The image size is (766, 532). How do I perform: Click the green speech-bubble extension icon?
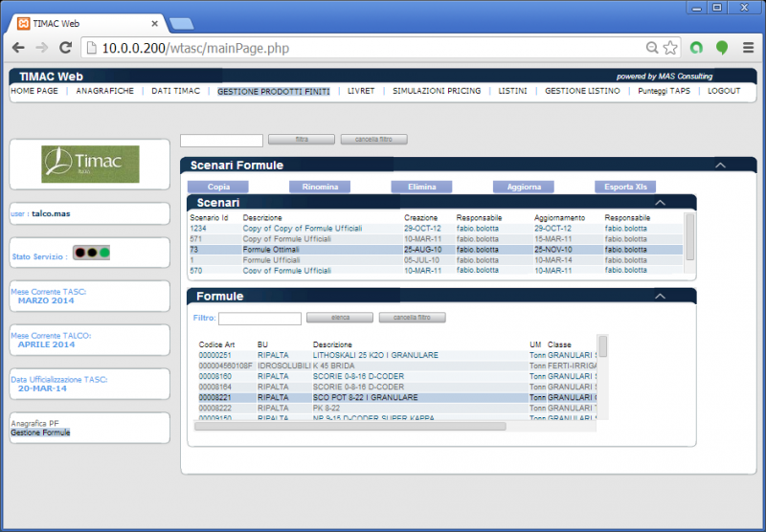(x=722, y=47)
